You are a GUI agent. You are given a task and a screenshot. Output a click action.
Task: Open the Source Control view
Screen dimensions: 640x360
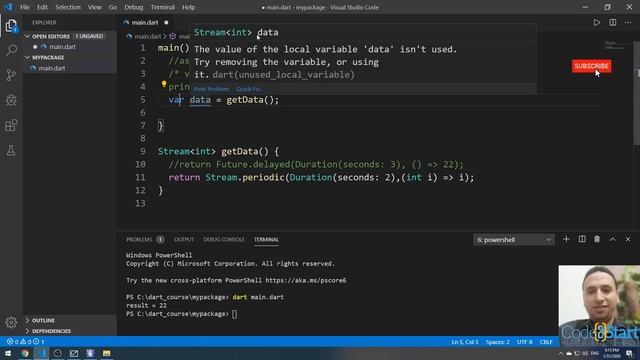coord(11,75)
